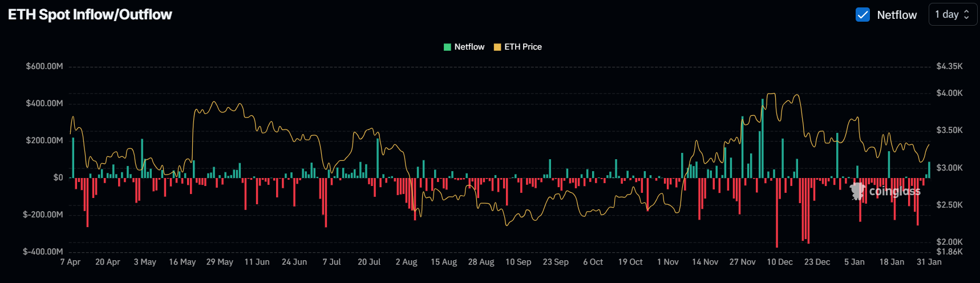The width and height of the screenshot is (980, 283).
Task: Click the green Netflow legend swatch
Action: tap(447, 47)
